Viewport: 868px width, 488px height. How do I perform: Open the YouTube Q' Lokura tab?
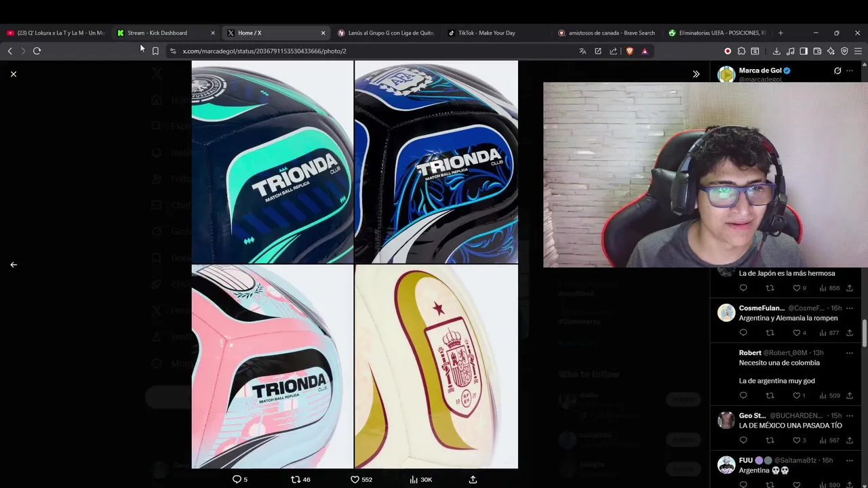(x=56, y=33)
